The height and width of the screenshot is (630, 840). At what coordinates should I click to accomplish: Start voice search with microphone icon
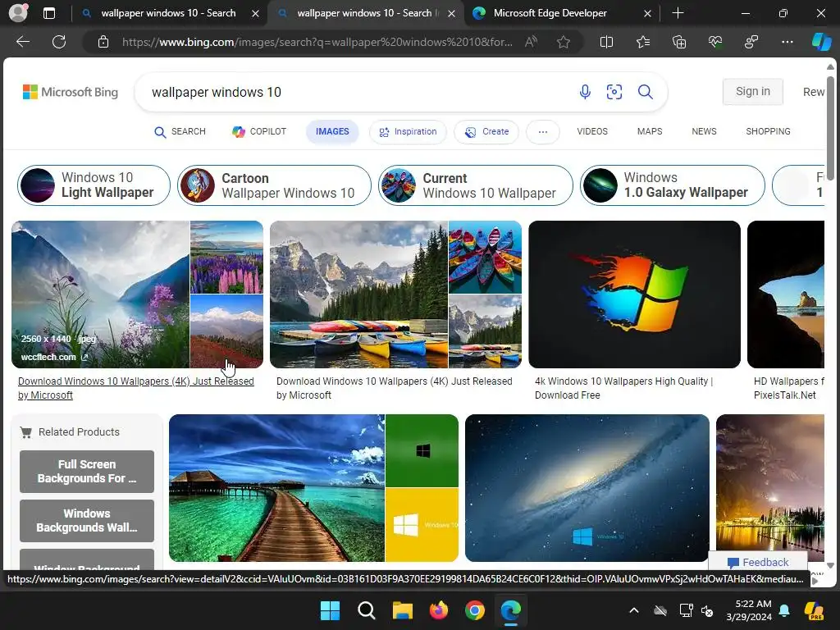click(585, 92)
